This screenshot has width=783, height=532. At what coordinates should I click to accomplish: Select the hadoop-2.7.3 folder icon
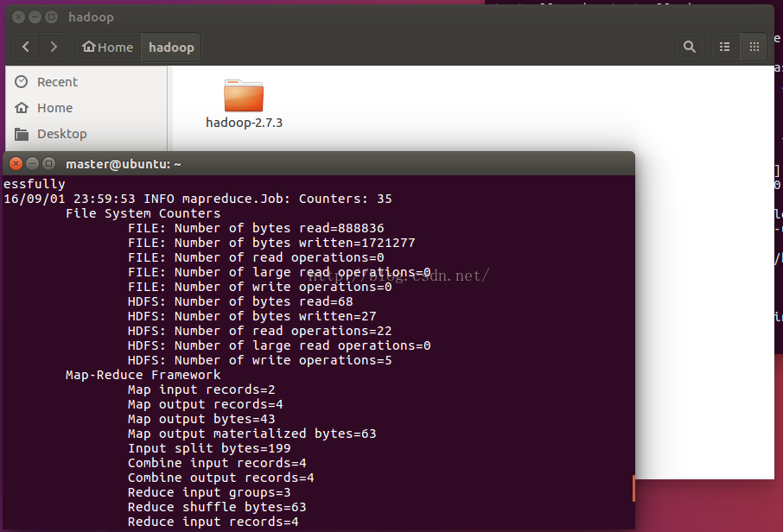click(244, 95)
